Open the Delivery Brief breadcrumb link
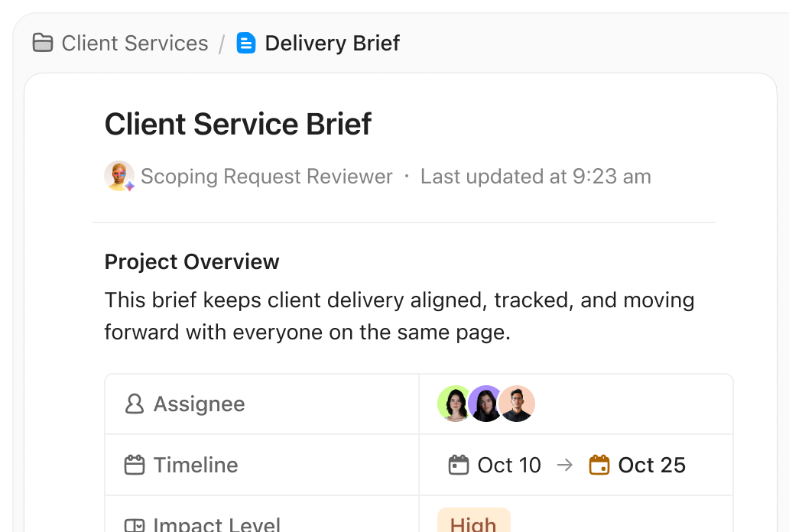 click(333, 43)
